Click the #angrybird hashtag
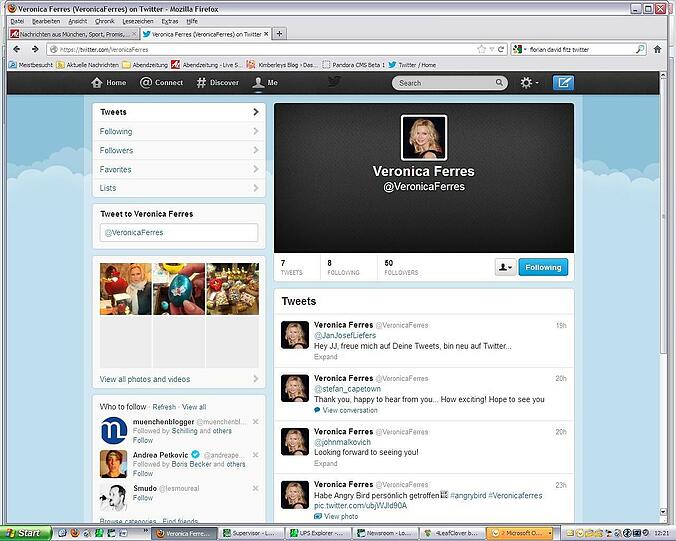Screen dimensions: 676x541 click(468, 496)
